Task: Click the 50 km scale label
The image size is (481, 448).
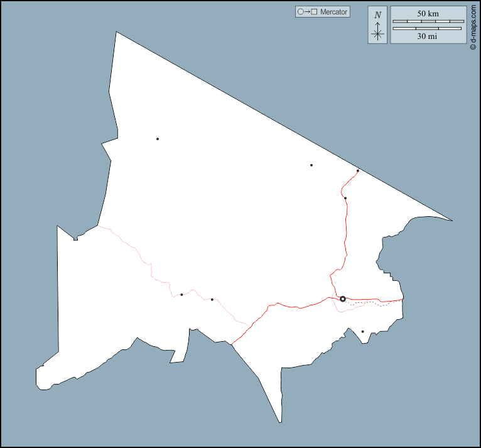Action: 428,14
